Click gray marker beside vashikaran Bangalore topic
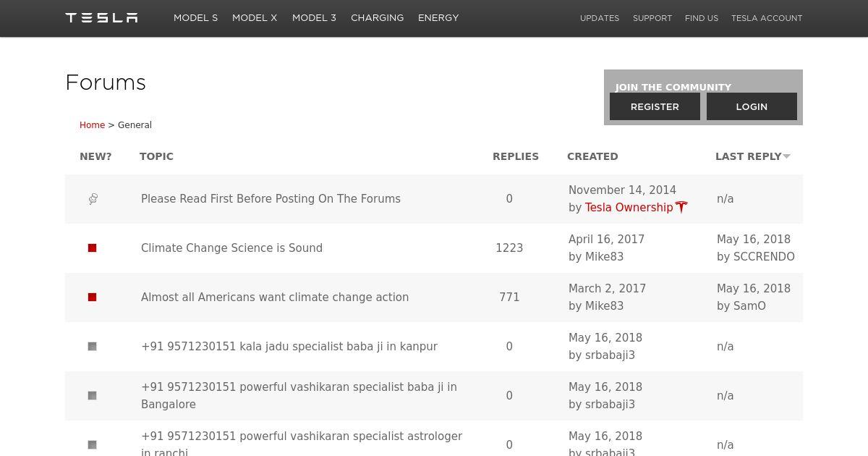 [92, 396]
